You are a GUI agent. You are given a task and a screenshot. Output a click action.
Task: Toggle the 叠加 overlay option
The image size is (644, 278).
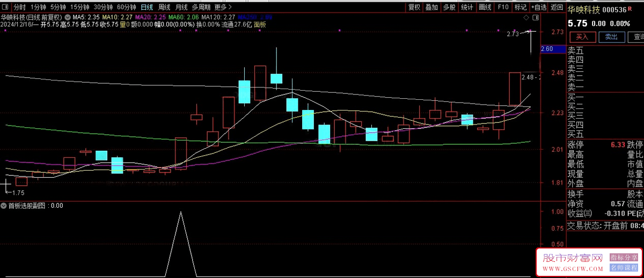431,8
